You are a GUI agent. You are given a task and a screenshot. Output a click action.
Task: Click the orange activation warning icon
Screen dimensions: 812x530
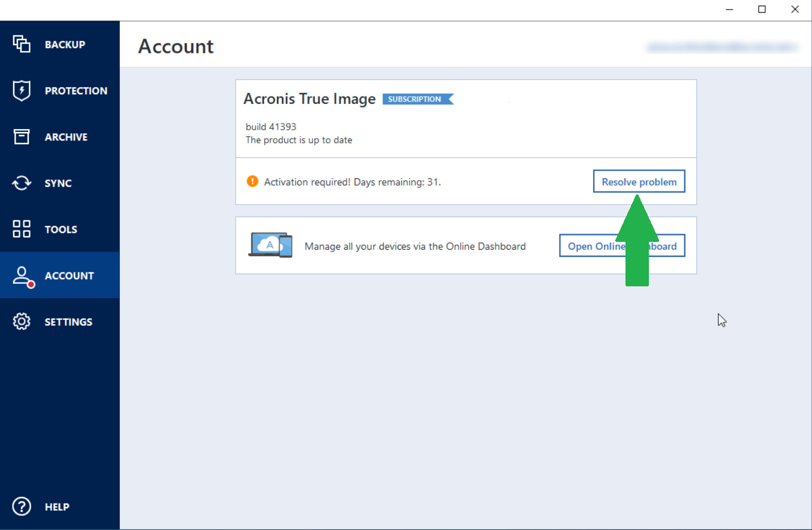click(252, 181)
